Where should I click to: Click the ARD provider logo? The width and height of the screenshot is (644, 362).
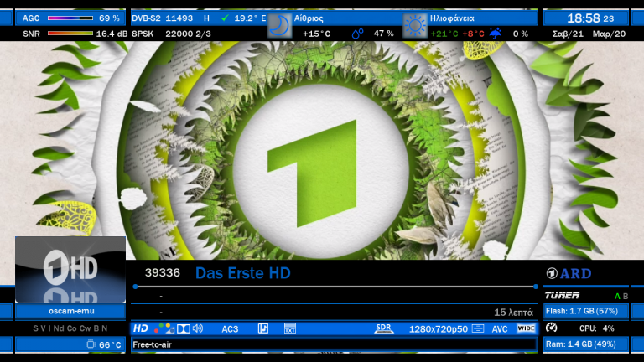coord(569,273)
